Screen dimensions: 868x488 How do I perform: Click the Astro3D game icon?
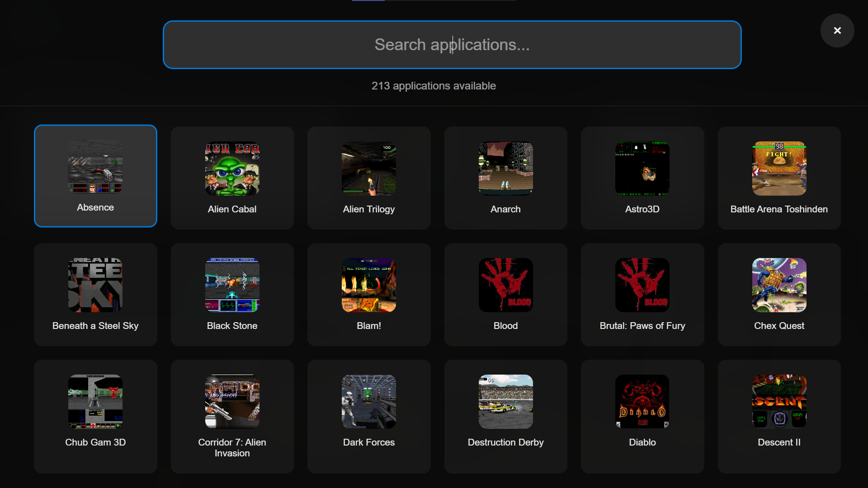point(642,169)
